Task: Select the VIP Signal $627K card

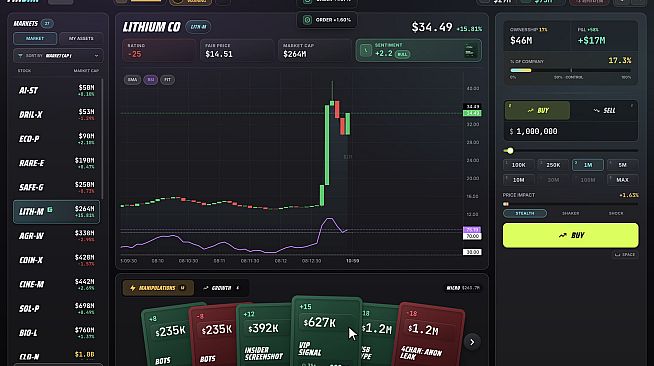Action: 327,331
